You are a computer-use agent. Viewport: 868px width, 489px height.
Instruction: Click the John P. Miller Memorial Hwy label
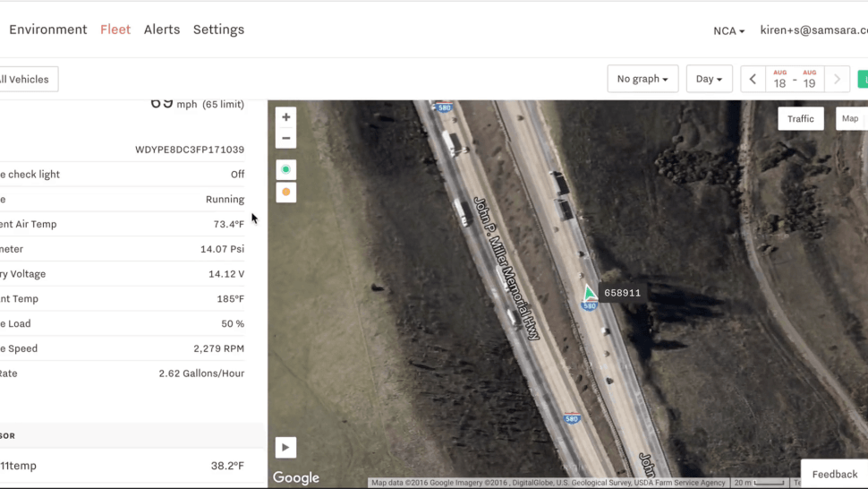[x=506, y=268]
